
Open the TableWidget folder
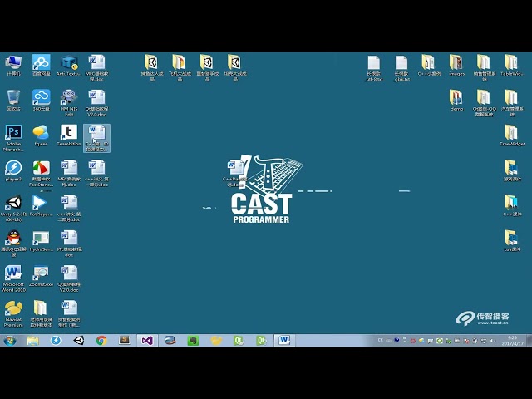[511, 64]
